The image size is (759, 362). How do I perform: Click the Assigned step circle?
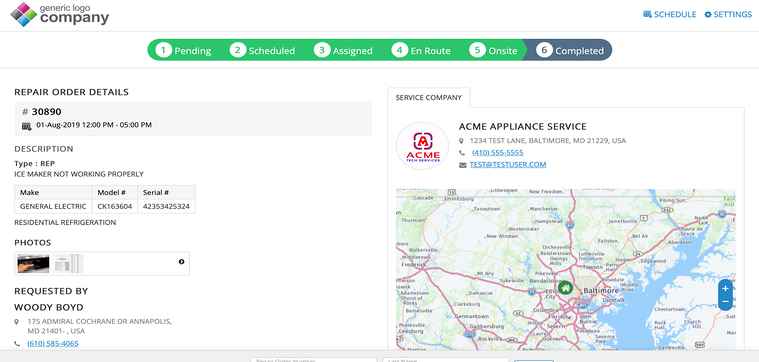point(322,50)
